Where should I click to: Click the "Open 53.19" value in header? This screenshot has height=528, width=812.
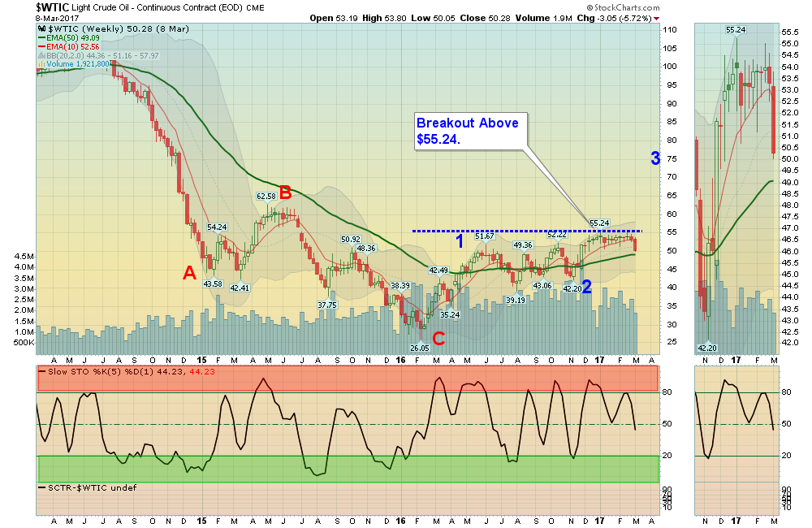334,18
